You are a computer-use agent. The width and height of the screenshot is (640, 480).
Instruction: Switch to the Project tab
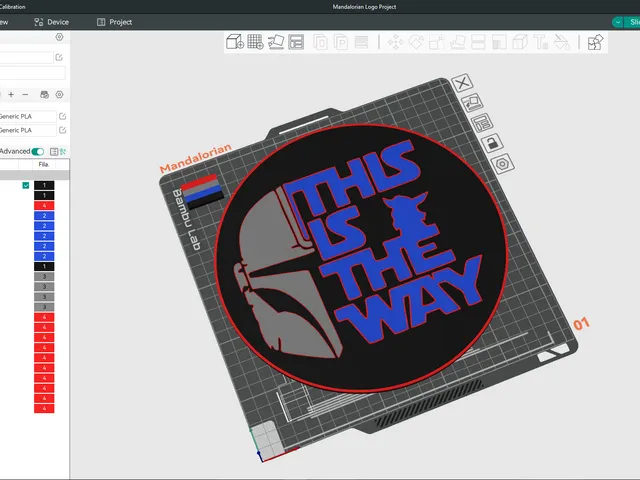click(114, 22)
